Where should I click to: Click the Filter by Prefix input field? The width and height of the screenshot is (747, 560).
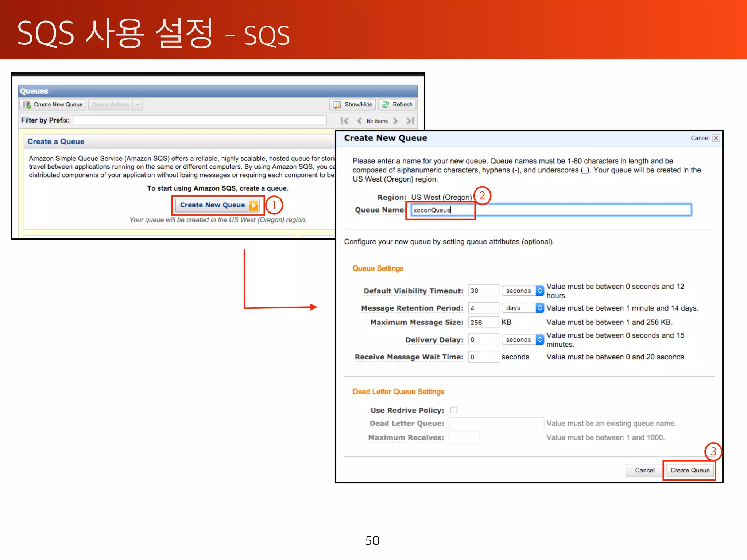click(200, 120)
